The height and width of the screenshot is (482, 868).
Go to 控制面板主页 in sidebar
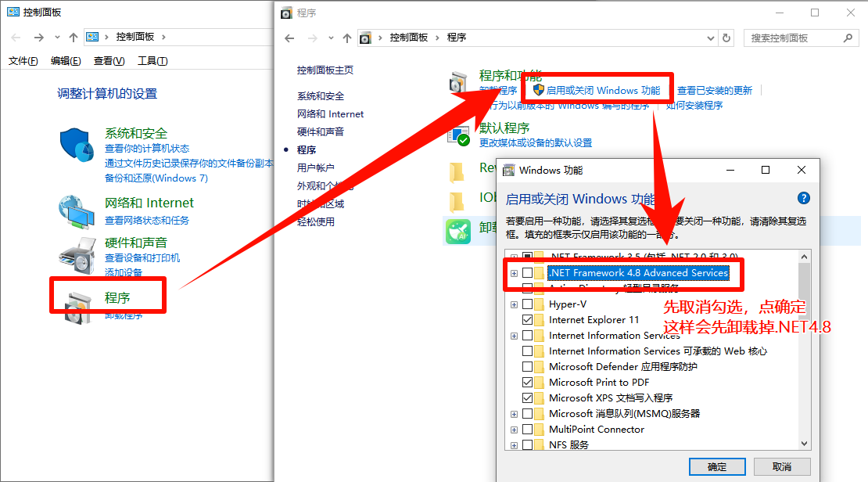pos(325,70)
